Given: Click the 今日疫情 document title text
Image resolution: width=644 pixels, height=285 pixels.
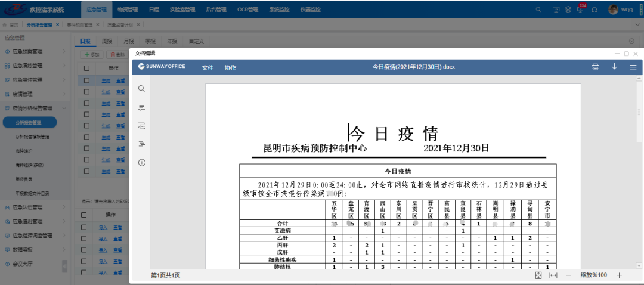Looking at the screenshot, I should [394, 134].
